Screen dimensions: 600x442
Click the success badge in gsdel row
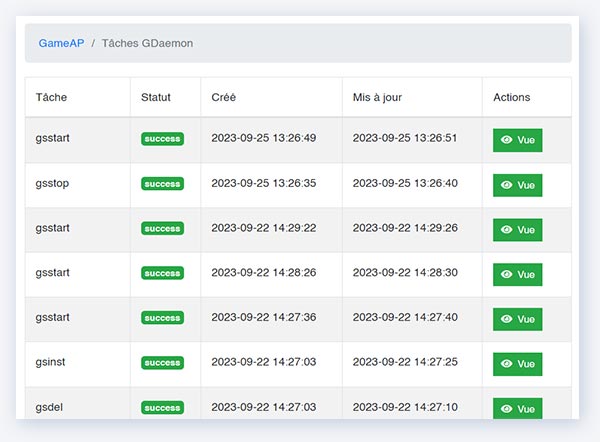click(162, 408)
